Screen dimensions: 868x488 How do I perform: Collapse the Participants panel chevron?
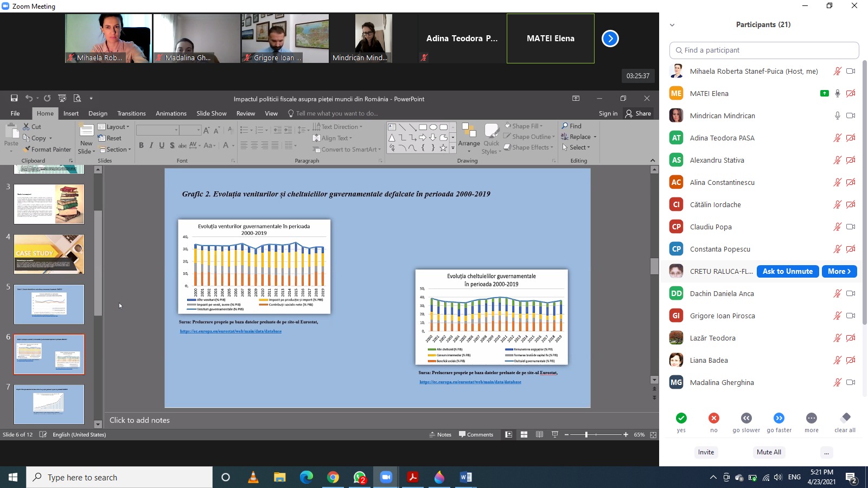tap(672, 25)
